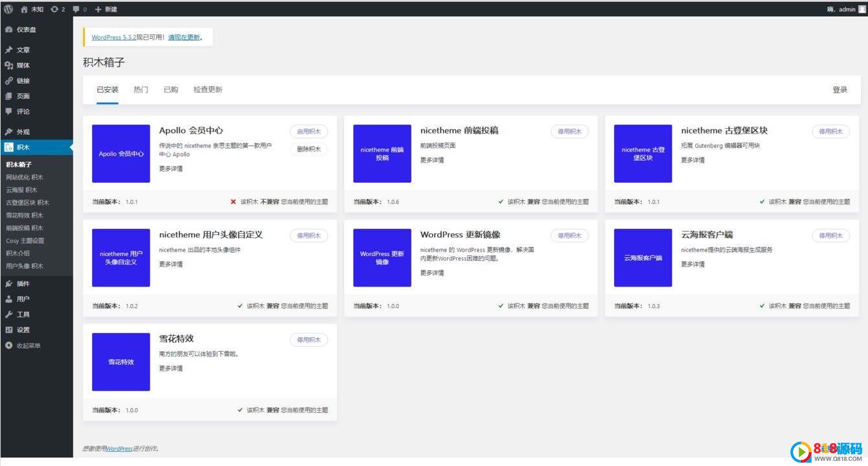
Task: Click 登录 at the tab bar right
Action: 840,89
